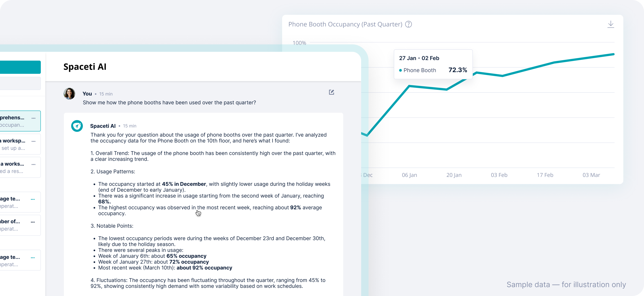Click the teal Phone Booth legend dot
This screenshot has height=296, width=644.
coord(401,70)
